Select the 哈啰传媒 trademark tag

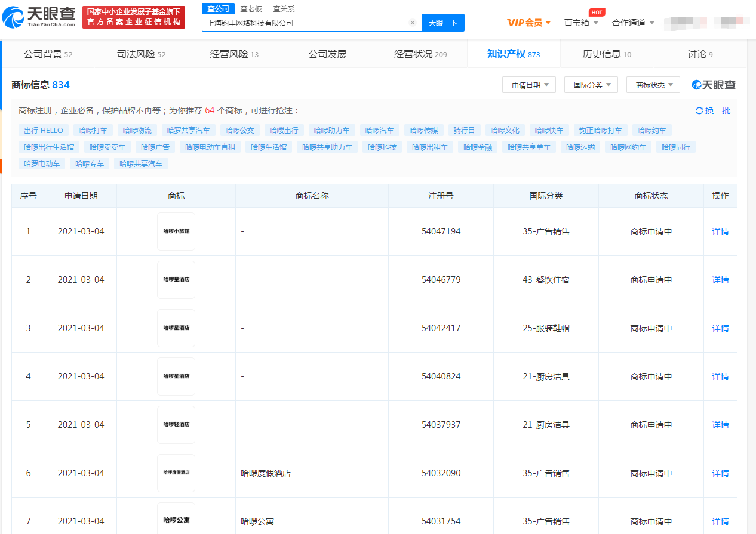tap(424, 130)
